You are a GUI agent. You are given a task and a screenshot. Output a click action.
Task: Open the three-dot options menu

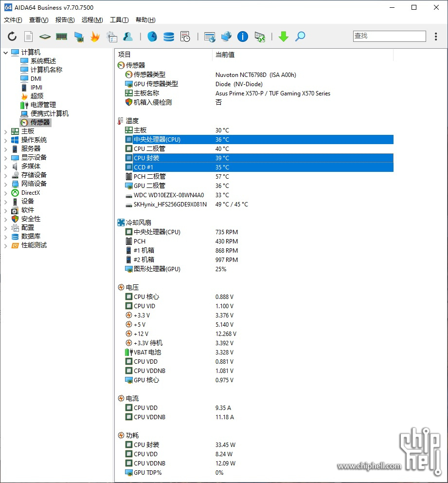436,37
